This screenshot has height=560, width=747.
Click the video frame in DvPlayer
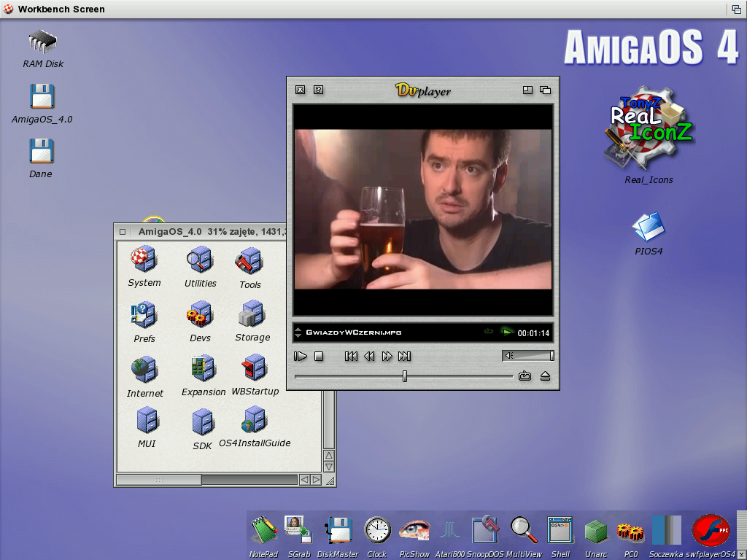(423, 209)
